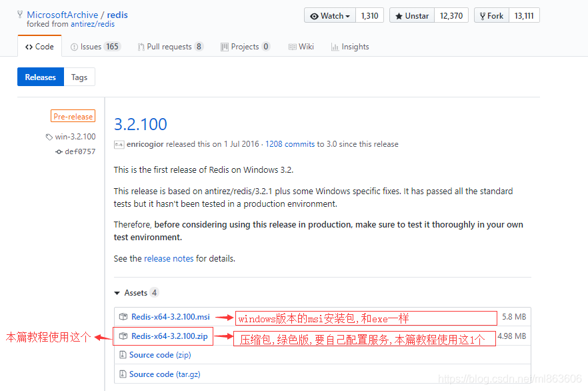Select the Tags view button
The width and height of the screenshot is (588, 391).
[79, 77]
